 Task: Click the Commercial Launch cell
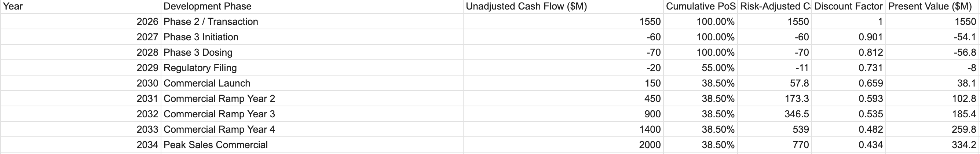[312, 83]
